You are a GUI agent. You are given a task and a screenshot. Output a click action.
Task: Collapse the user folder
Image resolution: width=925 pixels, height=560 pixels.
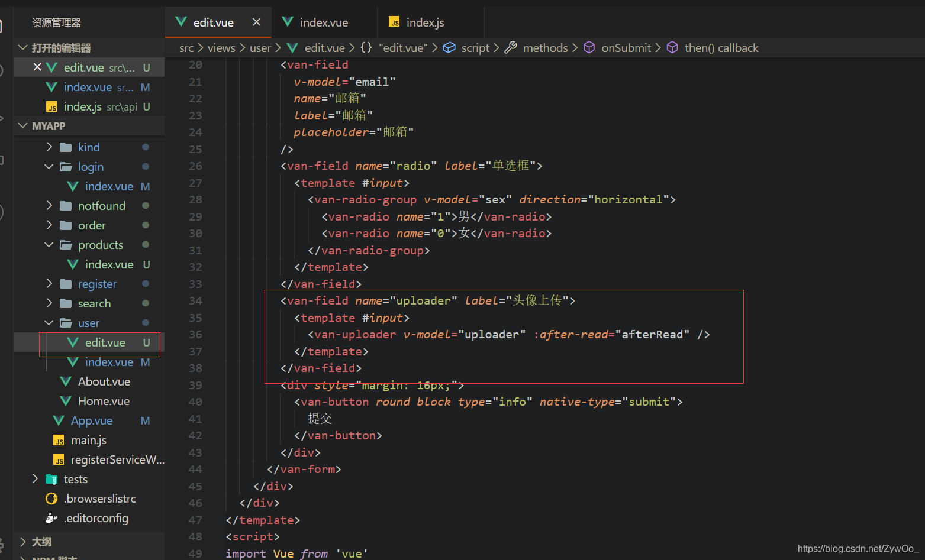pos(49,322)
